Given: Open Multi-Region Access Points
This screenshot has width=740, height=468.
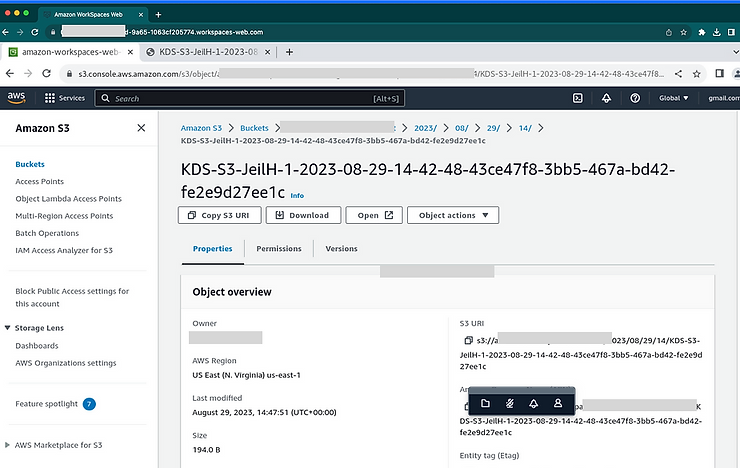Looking at the screenshot, I should coord(64,216).
